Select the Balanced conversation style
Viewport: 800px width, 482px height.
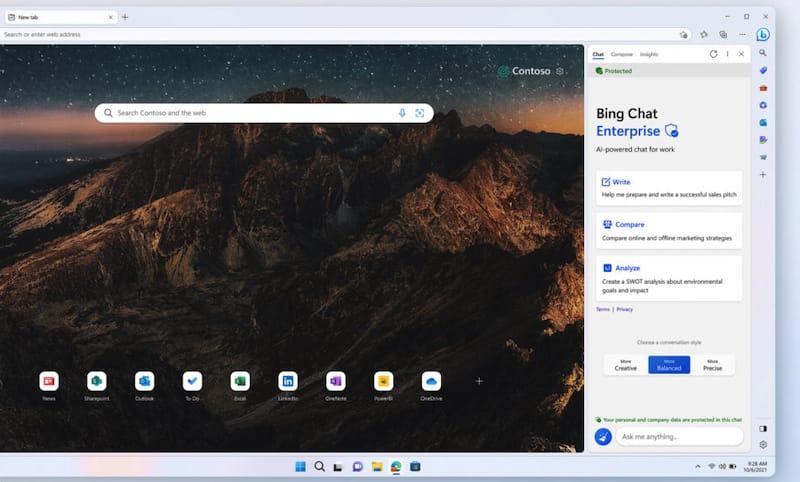point(669,365)
